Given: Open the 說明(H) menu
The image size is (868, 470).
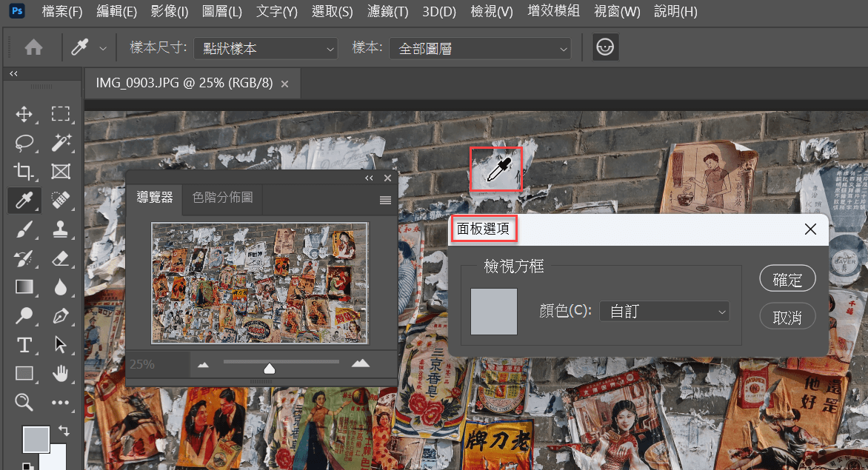Looking at the screenshot, I should (676, 11).
